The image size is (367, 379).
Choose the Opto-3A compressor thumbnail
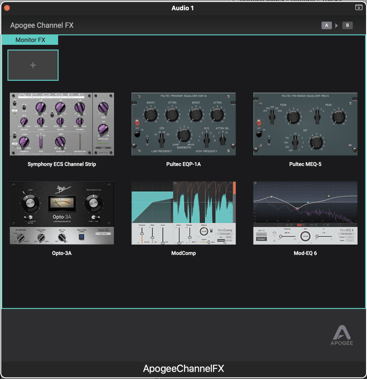[62, 213]
